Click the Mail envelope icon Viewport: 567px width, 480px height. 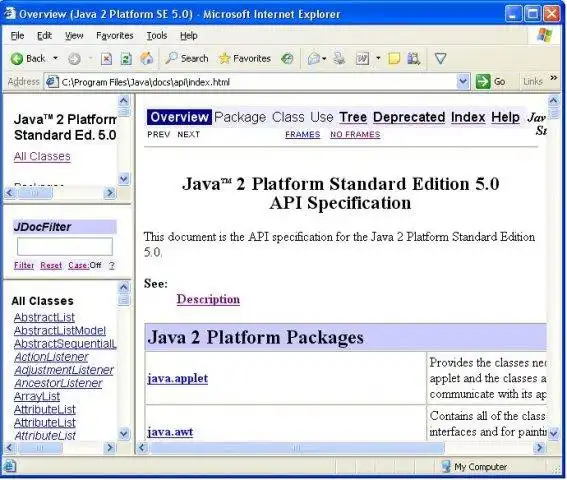tap(314, 59)
